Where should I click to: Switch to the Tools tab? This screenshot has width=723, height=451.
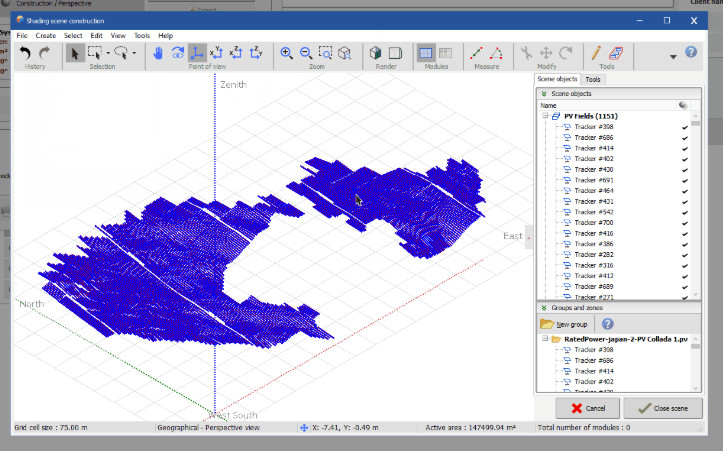click(x=593, y=79)
